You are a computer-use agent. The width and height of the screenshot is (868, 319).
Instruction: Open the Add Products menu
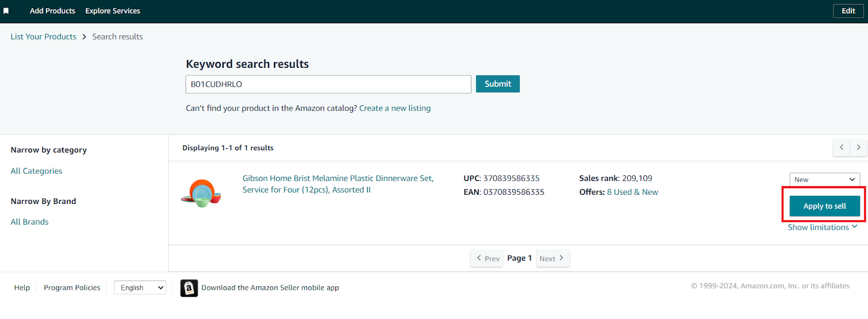[x=53, y=11]
